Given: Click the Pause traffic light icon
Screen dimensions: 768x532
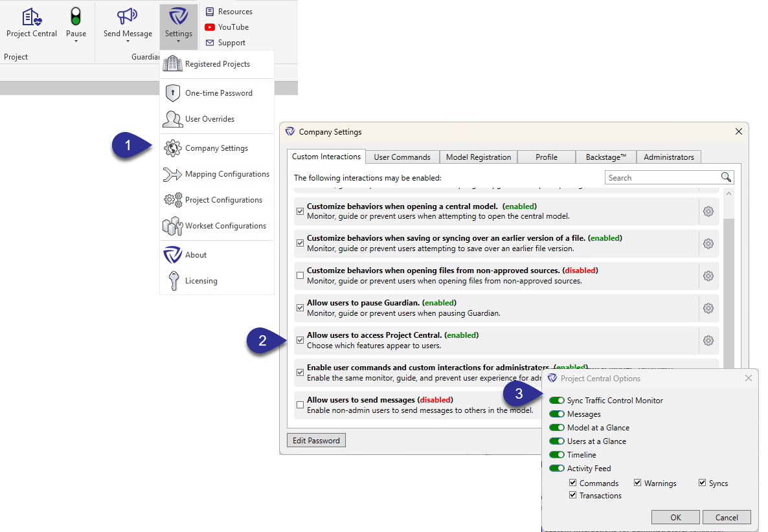Looking at the screenshot, I should [x=75, y=17].
